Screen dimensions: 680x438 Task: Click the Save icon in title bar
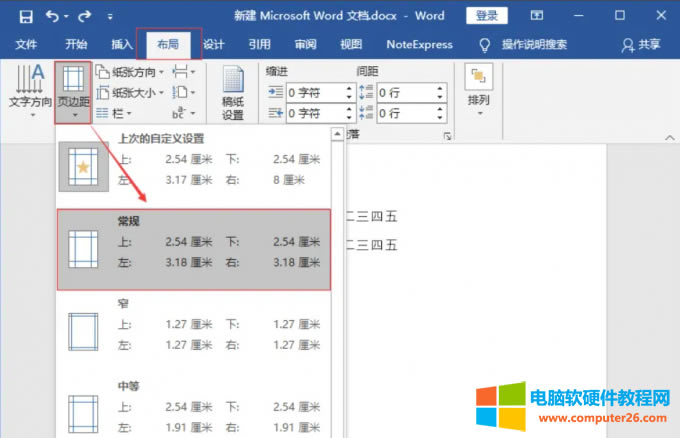(26, 16)
